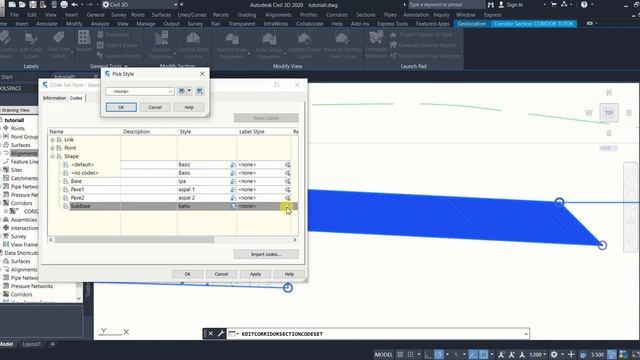Click the label style icon for <default> row
The image size is (640, 360).
pyautogui.click(x=288, y=164)
